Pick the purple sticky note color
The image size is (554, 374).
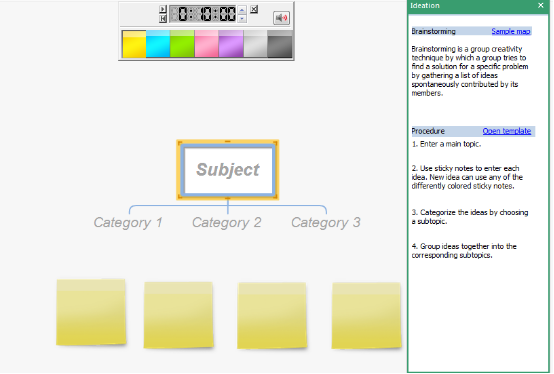tap(231, 44)
